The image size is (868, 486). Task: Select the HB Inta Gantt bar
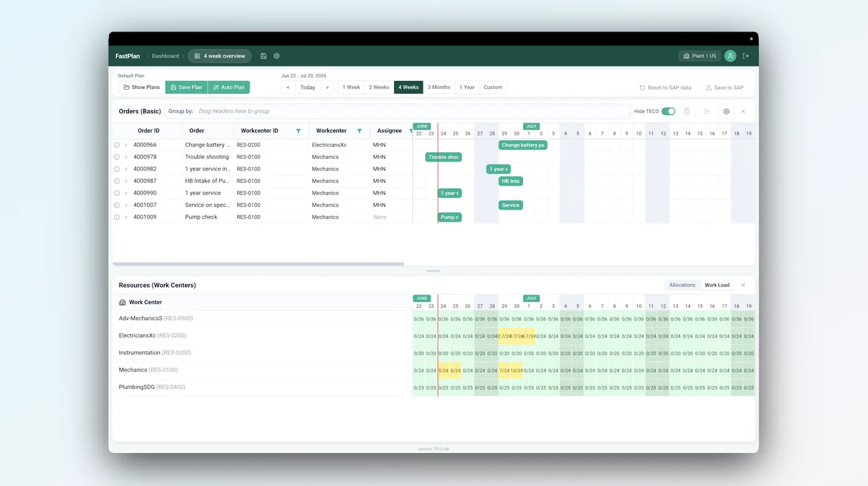(511, 181)
